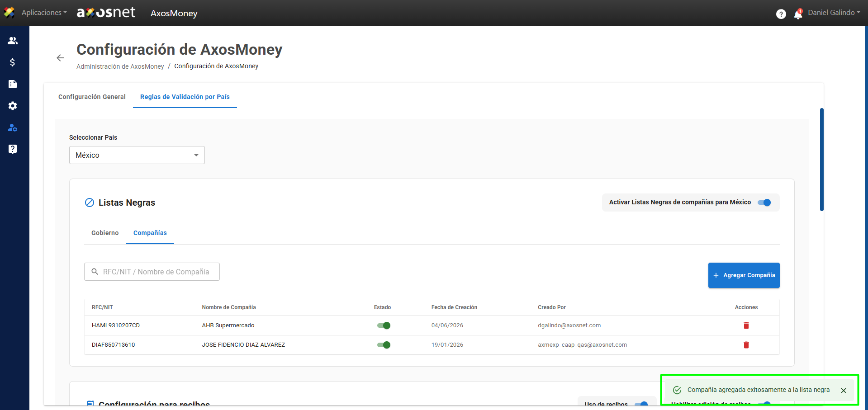The image size is (868, 410).
Task: Click the RFC/NIT search input field
Action: click(x=152, y=272)
